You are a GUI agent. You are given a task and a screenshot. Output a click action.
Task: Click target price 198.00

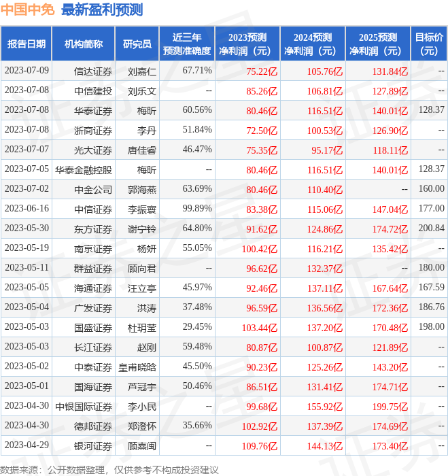(x=431, y=326)
